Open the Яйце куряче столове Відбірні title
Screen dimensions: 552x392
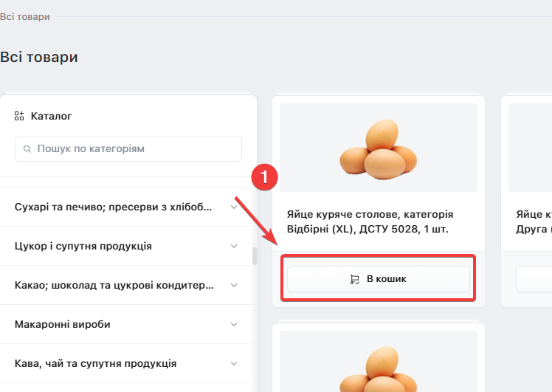coord(370,221)
